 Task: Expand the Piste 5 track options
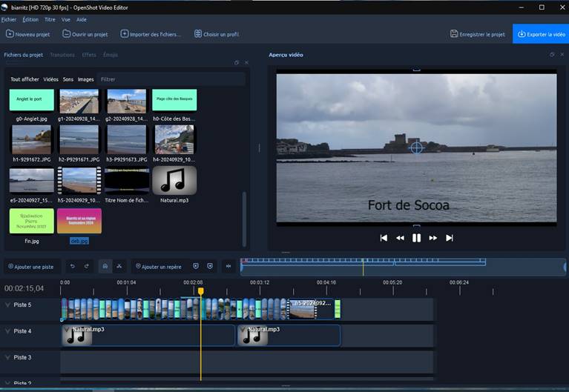click(8, 305)
